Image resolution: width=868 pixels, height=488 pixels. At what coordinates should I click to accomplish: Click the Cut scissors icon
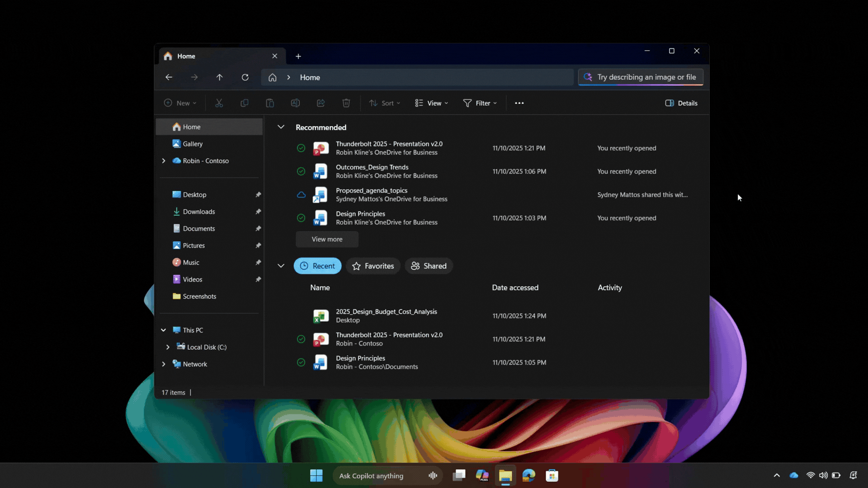(x=219, y=103)
